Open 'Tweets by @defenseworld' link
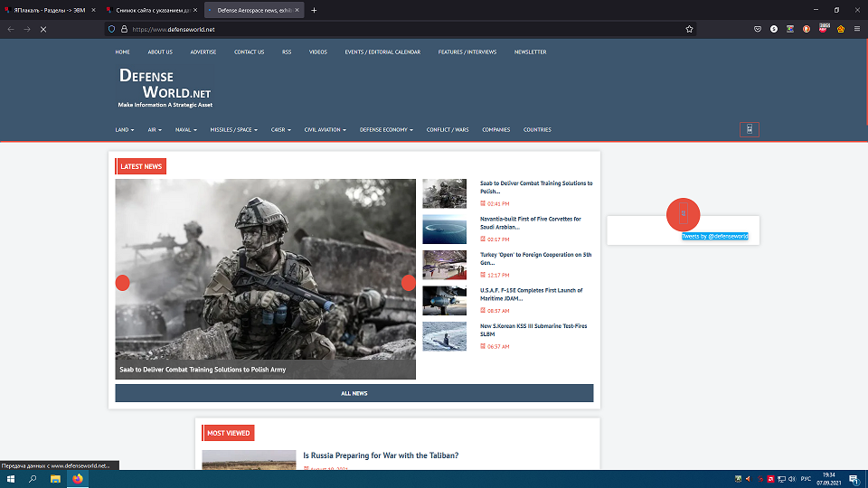Image resolution: width=868 pixels, height=488 pixels. (714, 236)
